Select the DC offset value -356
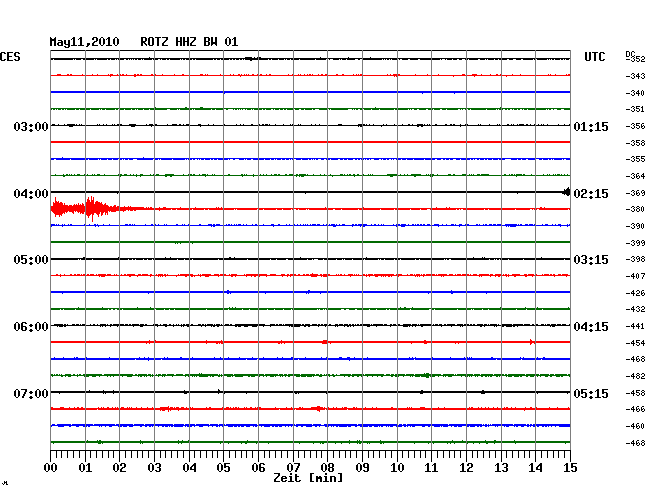The width and height of the screenshot is (650, 494). (x=635, y=126)
